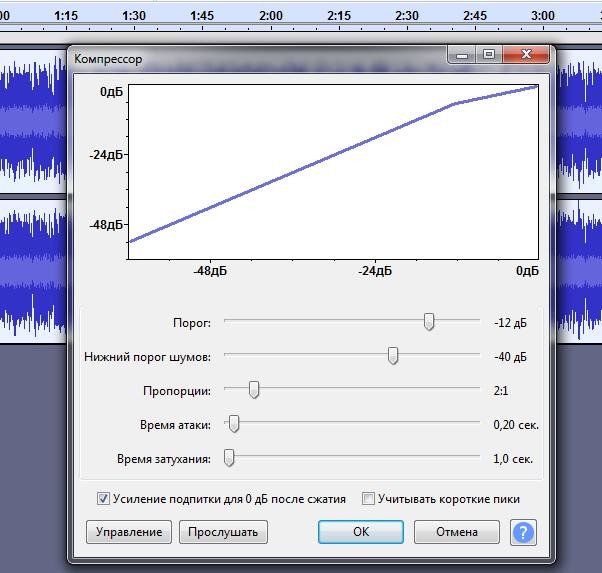Open the Управление presets menu
602x573 pixels.
coord(129,532)
